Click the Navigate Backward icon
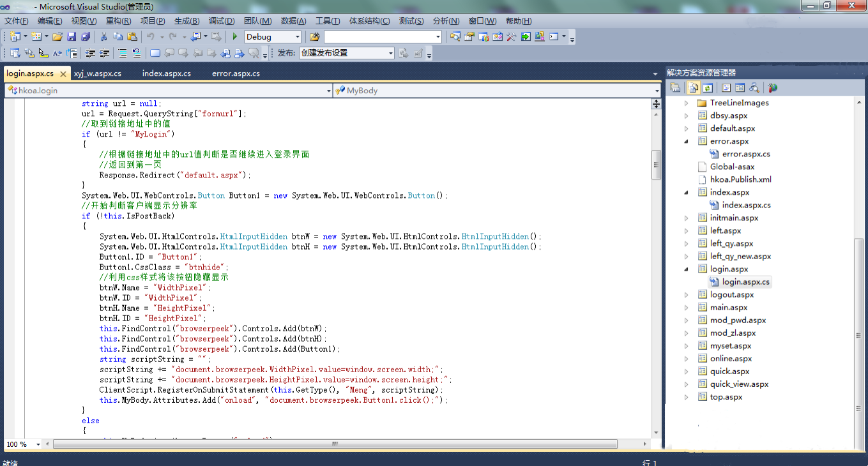This screenshot has width=868, height=466. click(x=195, y=36)
